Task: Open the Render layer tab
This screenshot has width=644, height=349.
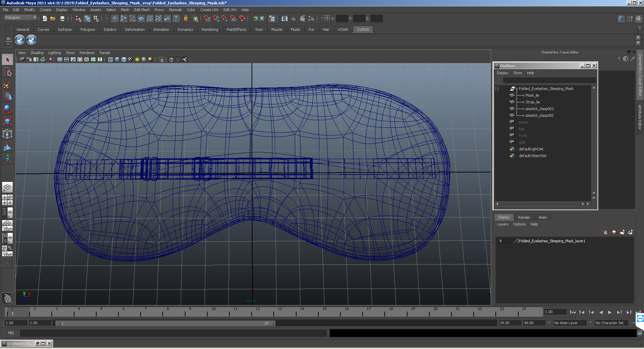Action: [x=524, y=217]
